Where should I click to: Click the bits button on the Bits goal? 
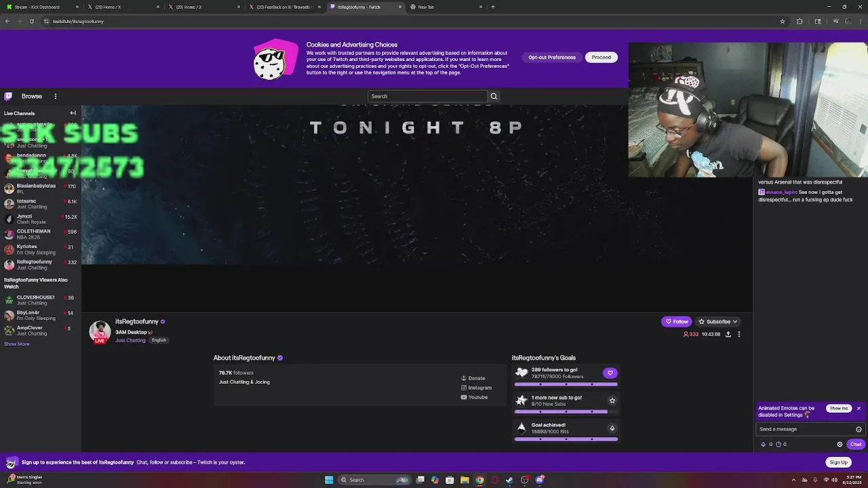click(612, 428)
